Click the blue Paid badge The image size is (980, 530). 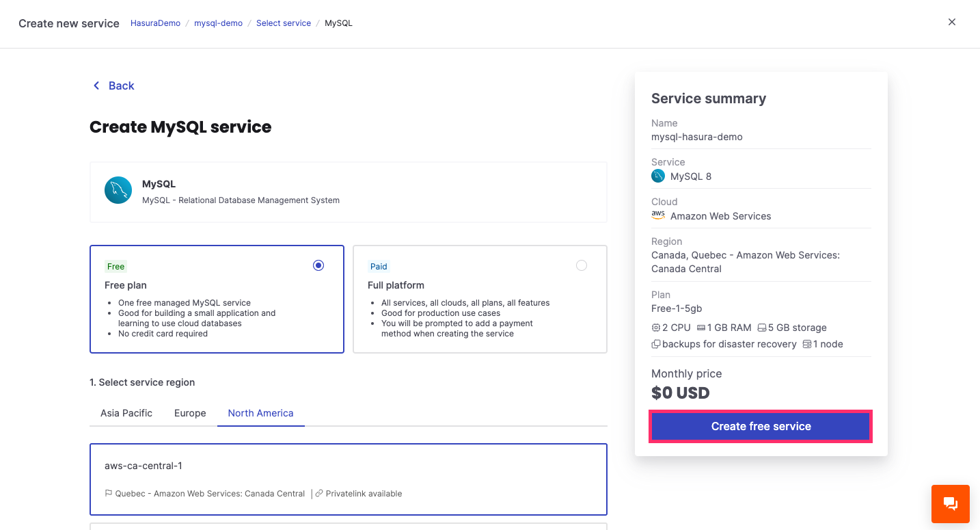(379, 267)
